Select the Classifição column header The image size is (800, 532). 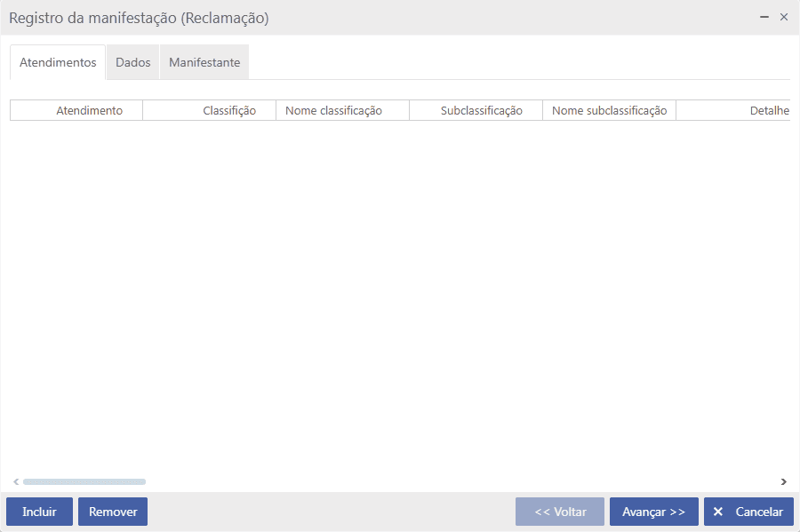pos(209,111)
